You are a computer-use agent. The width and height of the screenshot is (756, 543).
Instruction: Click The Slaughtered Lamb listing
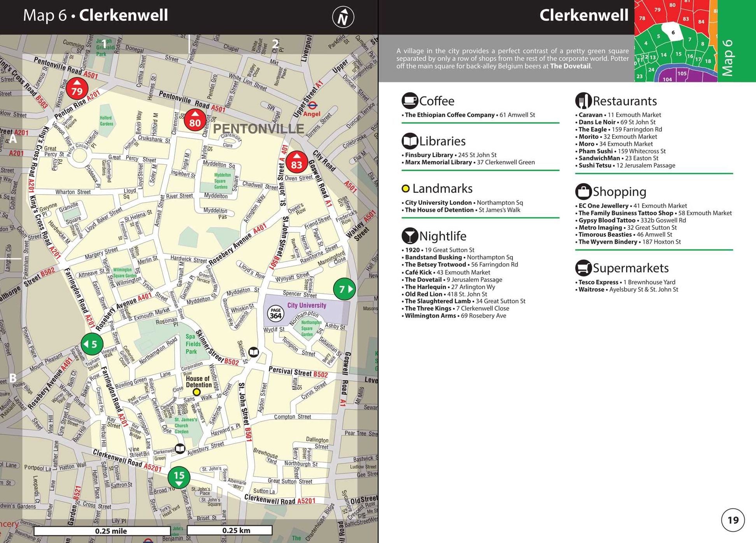tap(463, 301)
